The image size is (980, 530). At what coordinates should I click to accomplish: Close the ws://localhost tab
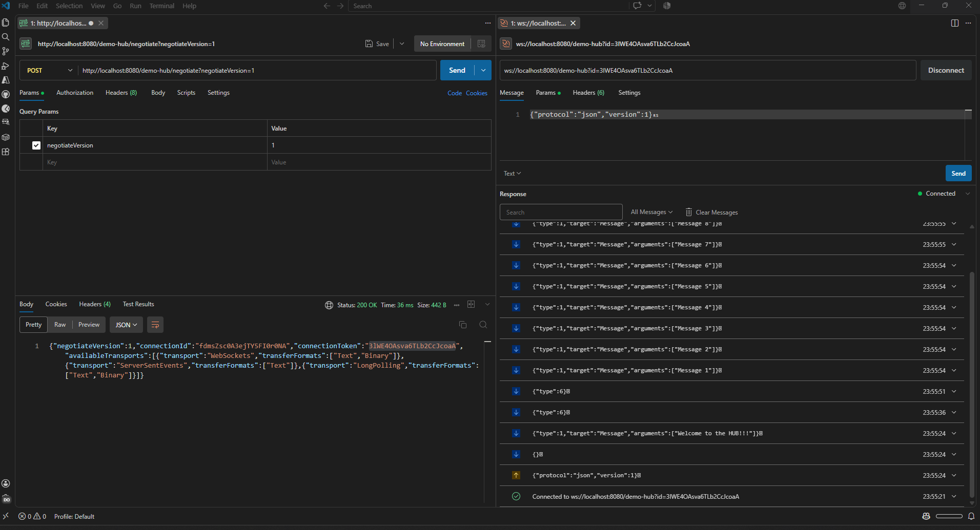point(573,23)
